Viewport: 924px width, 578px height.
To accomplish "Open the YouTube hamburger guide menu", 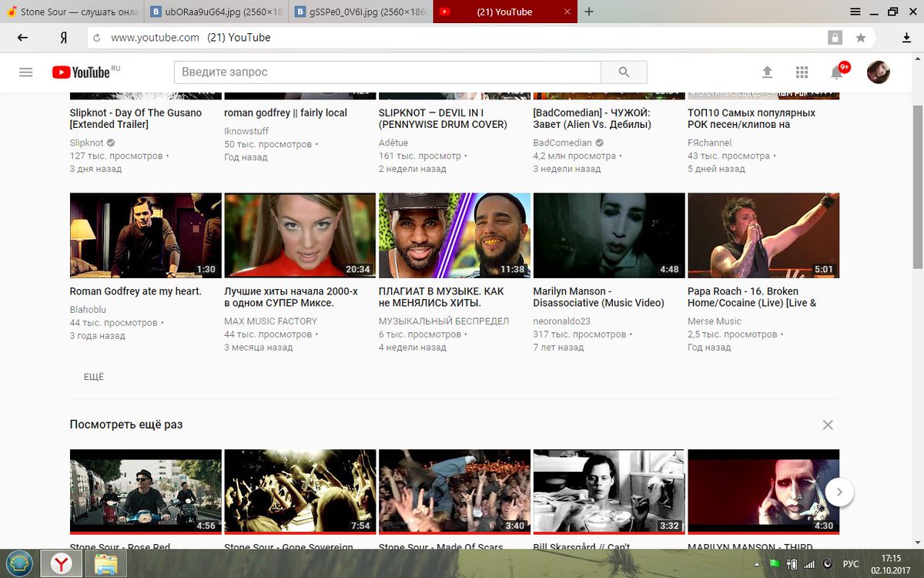I will coord(26,72).
